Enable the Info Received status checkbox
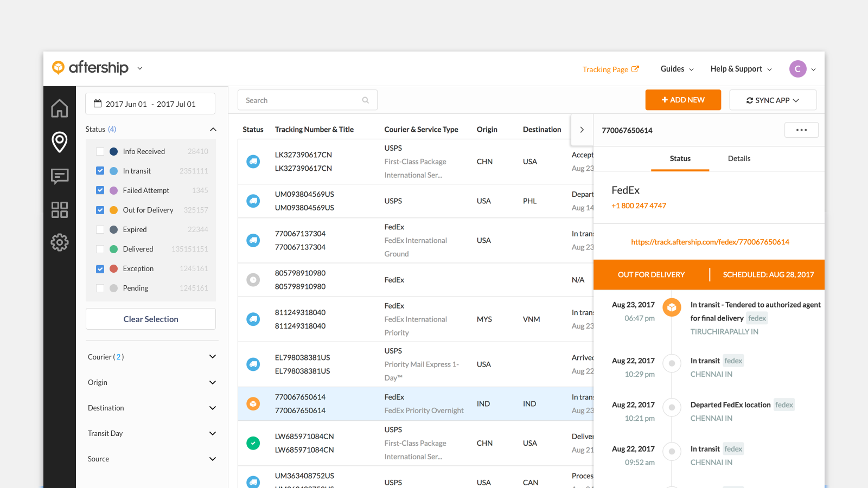 coord(100,151)
